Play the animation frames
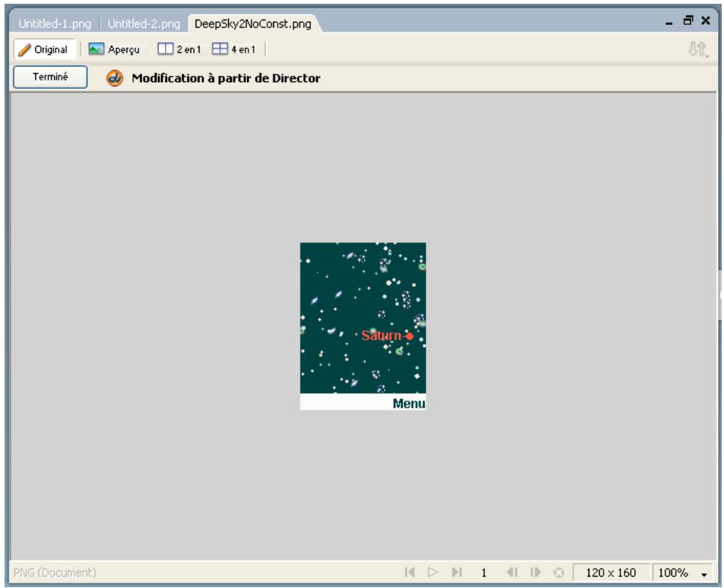 point(433,572)
